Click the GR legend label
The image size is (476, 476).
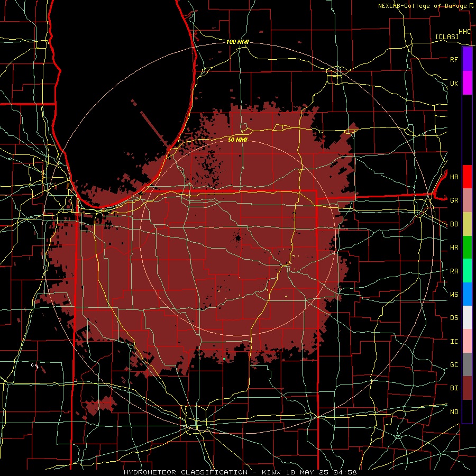click(x=454, y=200)
